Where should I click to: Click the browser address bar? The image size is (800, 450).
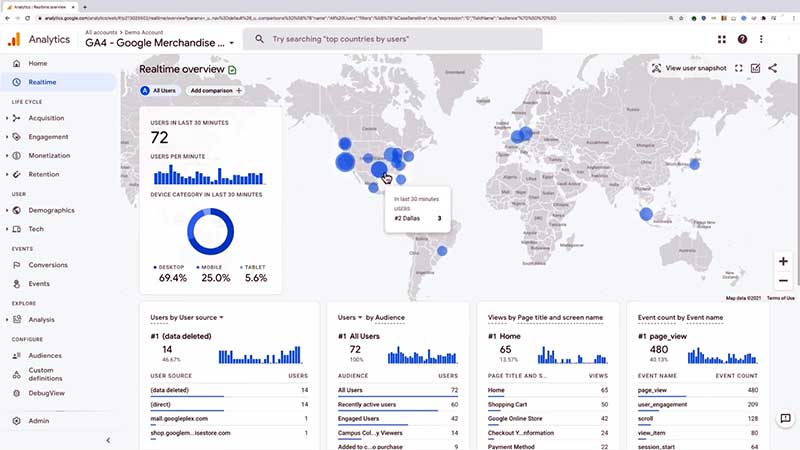point(352,18)
